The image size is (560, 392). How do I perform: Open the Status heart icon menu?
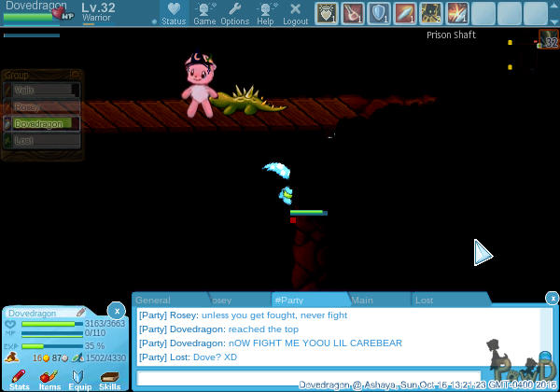point(174,12)
